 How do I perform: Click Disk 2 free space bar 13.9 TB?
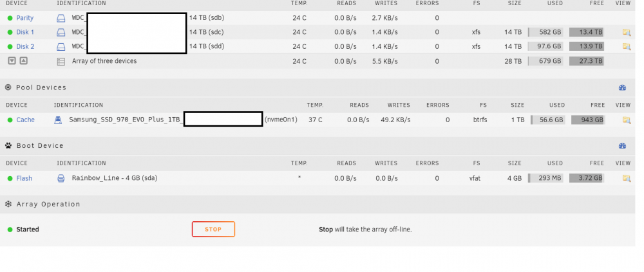587,46
